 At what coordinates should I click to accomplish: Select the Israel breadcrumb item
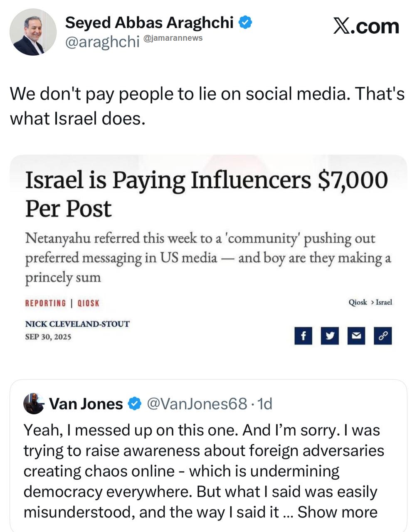384,302
